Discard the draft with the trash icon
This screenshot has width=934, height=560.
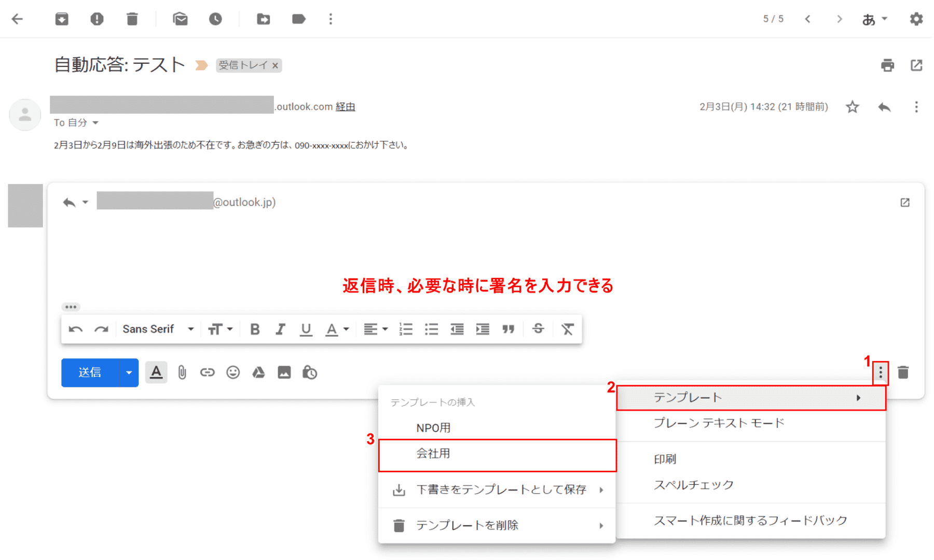click(903, 372)
